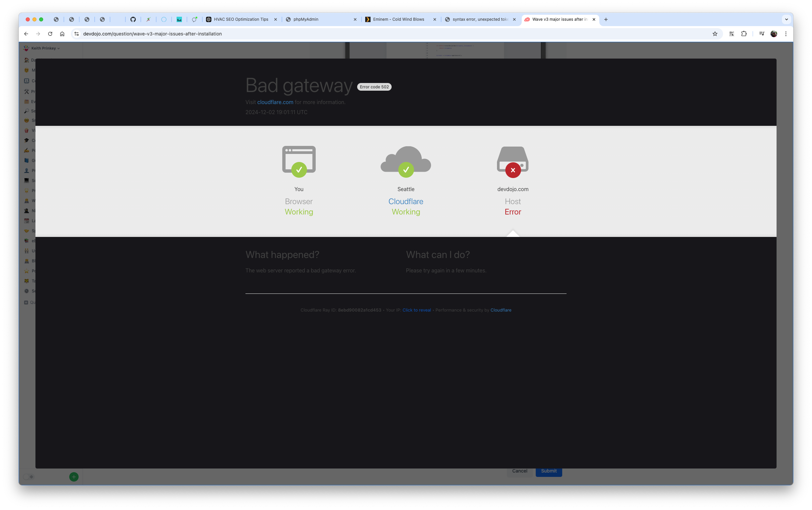Switch to the pinned GitHub tab

click(133, 19)
